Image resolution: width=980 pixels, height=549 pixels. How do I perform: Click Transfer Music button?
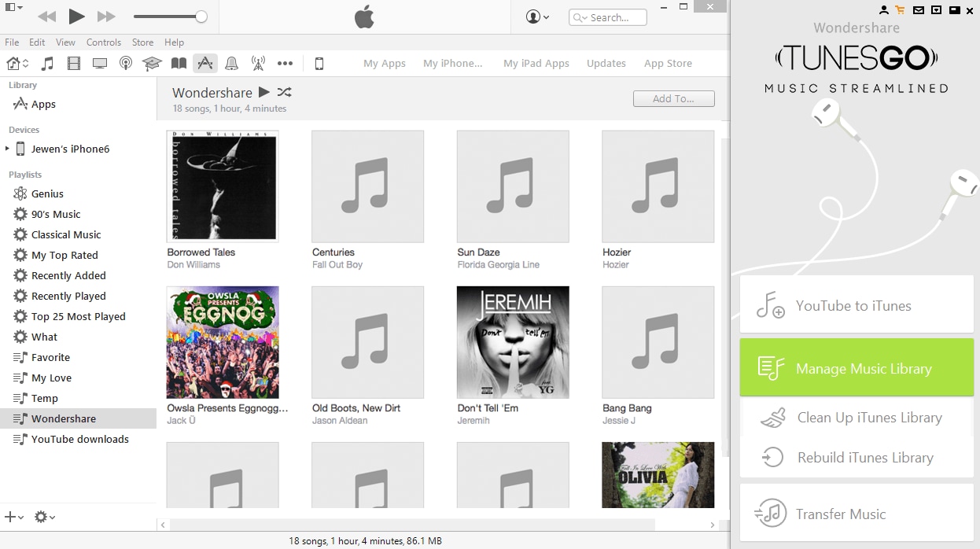pos(857,513)
